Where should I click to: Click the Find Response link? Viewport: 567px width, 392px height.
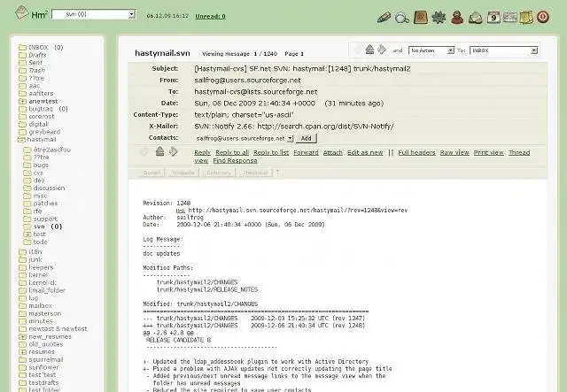(235, 161)
